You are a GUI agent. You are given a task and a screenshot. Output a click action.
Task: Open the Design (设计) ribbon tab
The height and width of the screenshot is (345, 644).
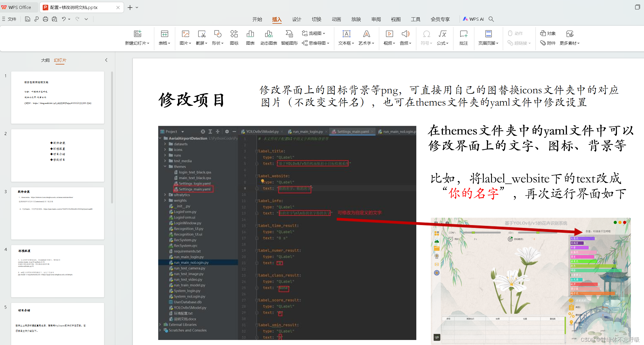click(x=296, y=19)
